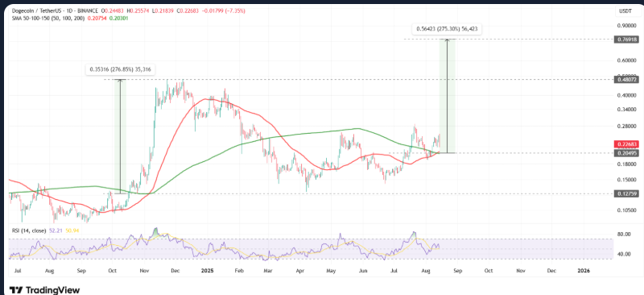The height and width of the screenshot is (295, 644).
Task: Click the green projection box near August
Action: tap(448, 96)
